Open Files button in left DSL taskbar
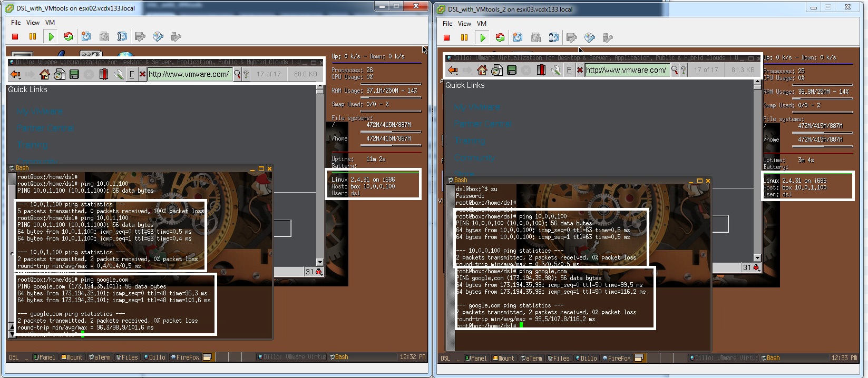This screenshot has height=378, width=868. click(x=127, y=357)
